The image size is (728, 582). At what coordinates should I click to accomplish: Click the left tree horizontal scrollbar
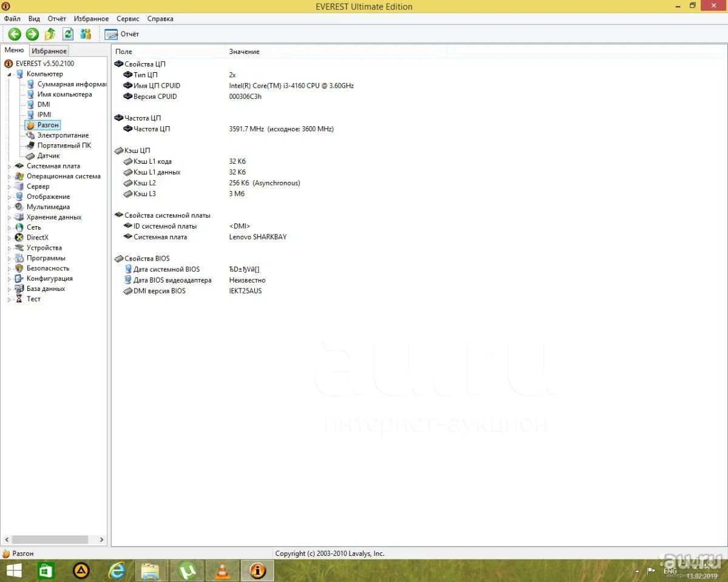50,540
